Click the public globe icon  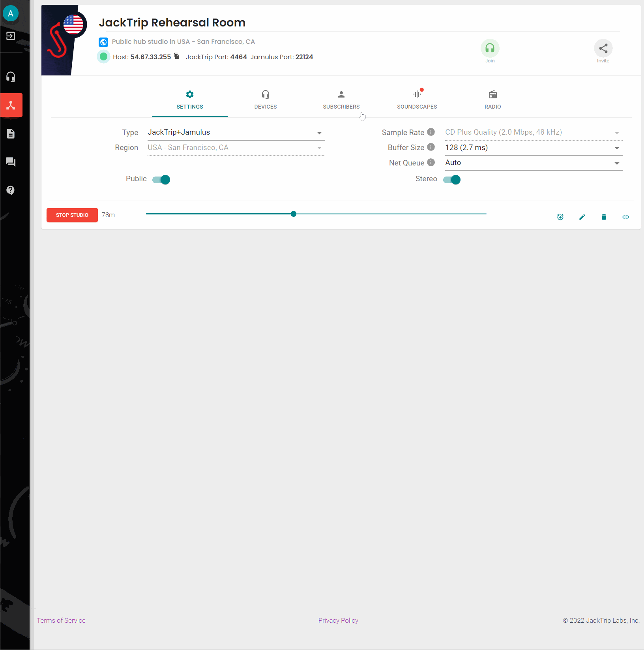pos(103,42)
